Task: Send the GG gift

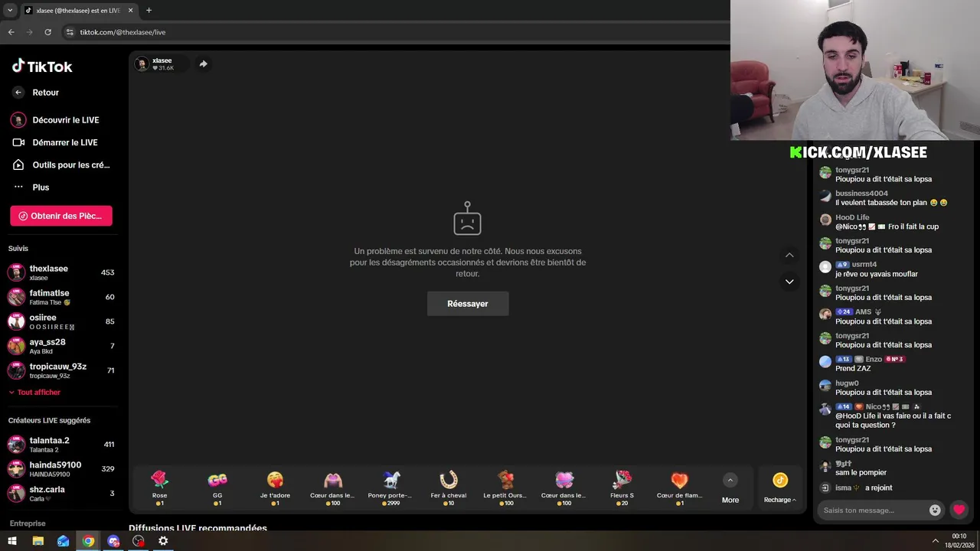Action: [x=217, y=487]
